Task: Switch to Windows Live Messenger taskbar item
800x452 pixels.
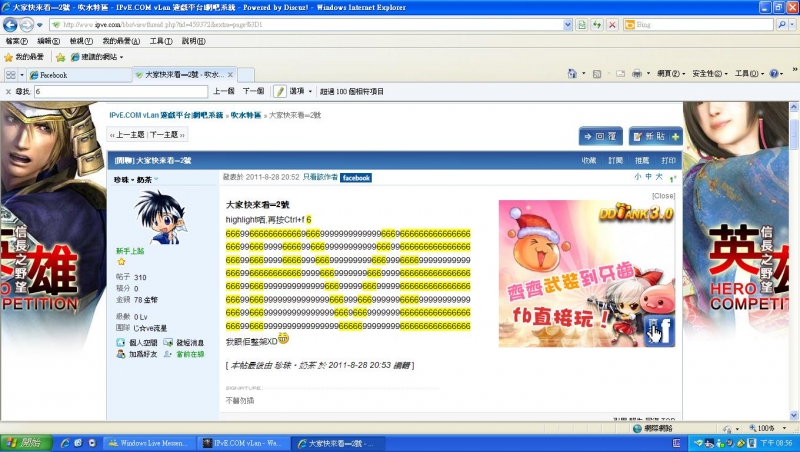Action: pyautogui.click(x=148, y=443)
